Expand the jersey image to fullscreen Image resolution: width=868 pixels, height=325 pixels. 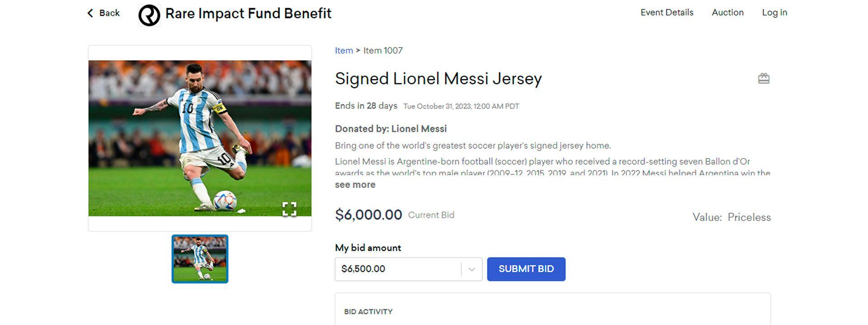[289, 209]
